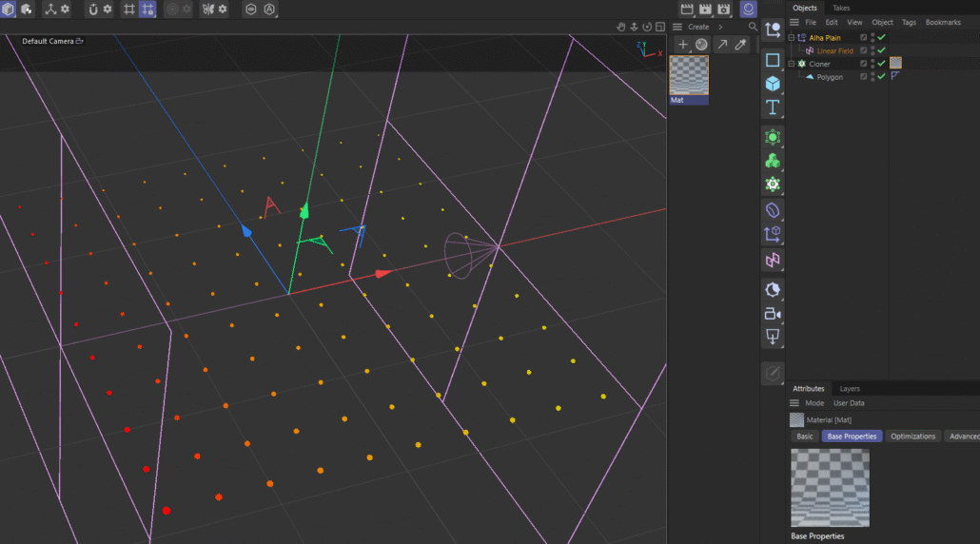Click the Basic properties button
The height and width of the screenshot is (544, 980).
pyautogui.click(x=805, y=436)
